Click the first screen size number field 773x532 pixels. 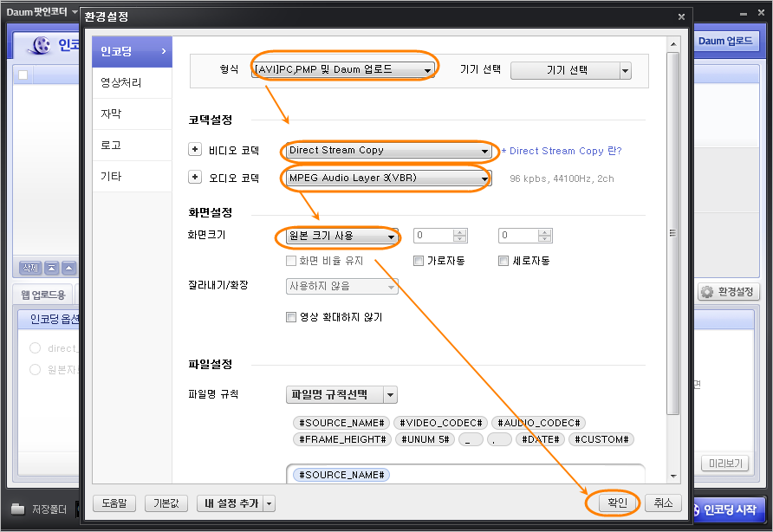434,236
